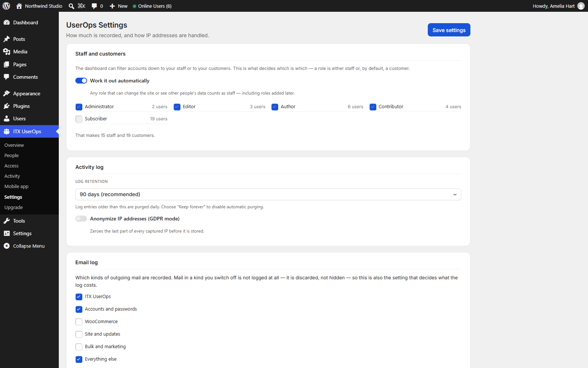Uncheck ITX UserOps email checkbox

tap(79, 297)
